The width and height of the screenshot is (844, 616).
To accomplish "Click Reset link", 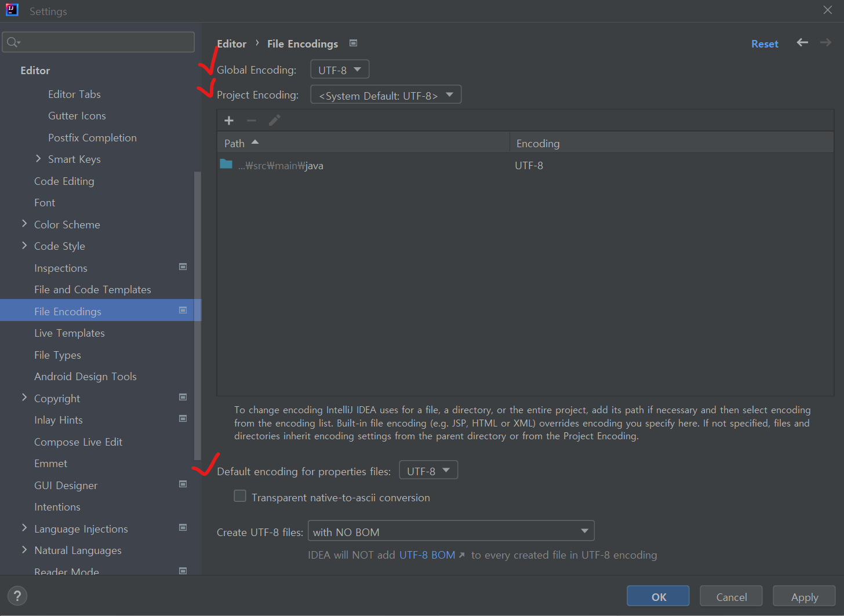I will coord(765,43).
